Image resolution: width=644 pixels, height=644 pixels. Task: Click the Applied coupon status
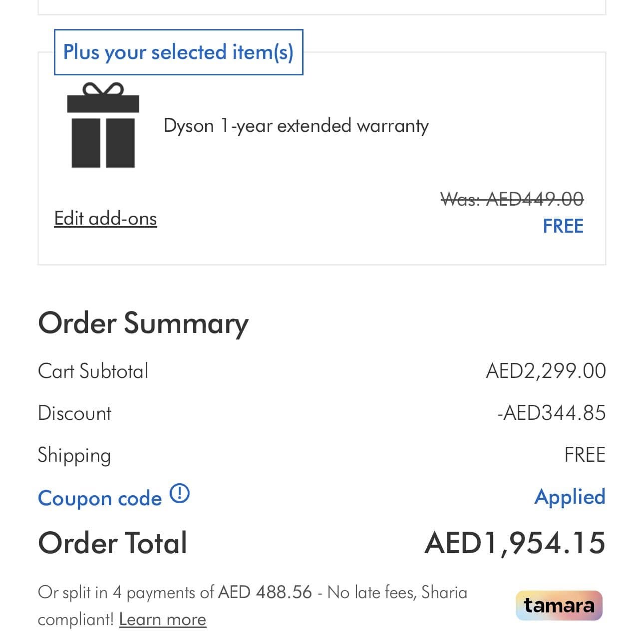pyautogui.click(x=570, y=497)
